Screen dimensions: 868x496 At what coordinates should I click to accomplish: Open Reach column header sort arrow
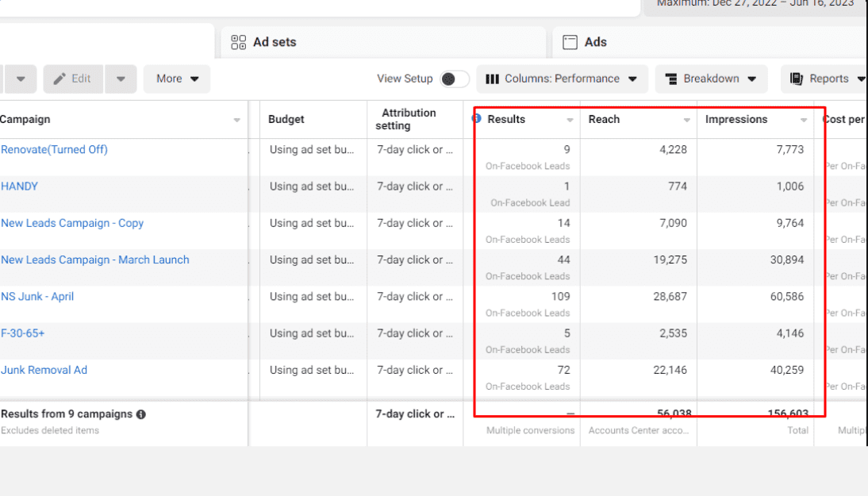pyautogui.click(x=686, y=120)
